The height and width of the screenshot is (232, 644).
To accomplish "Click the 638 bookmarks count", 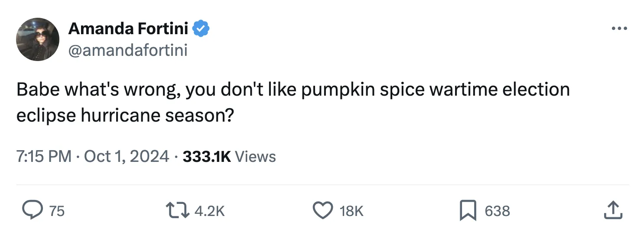I will click(x=497, y=211).
